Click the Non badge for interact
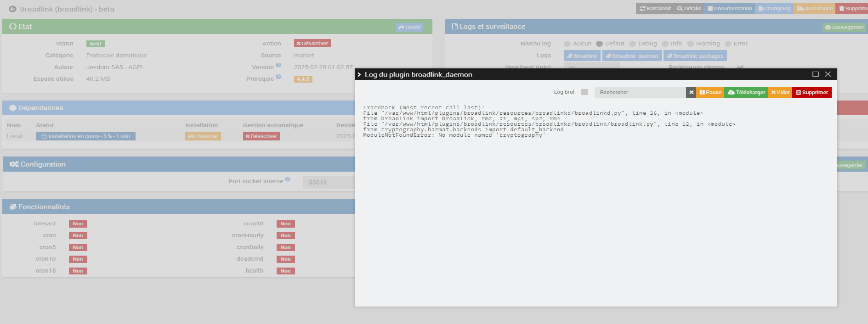The image size is (868, 324). (78, 224)
